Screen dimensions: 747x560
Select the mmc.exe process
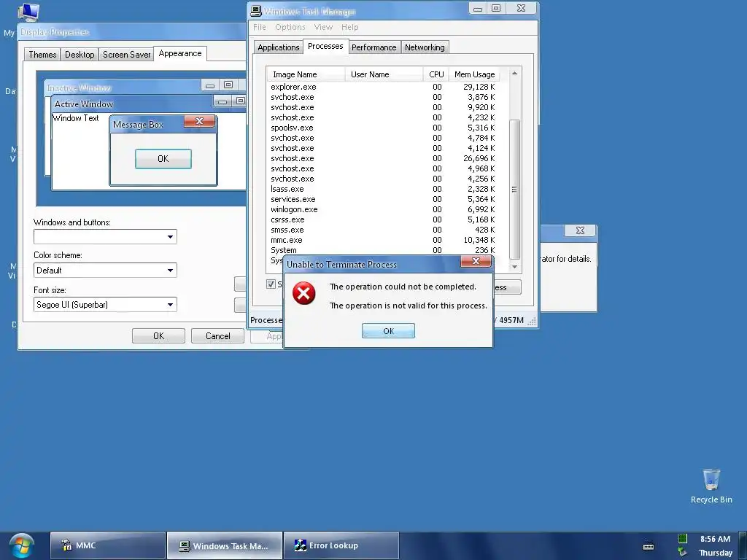pyautogui.click(x=384, y=240)
